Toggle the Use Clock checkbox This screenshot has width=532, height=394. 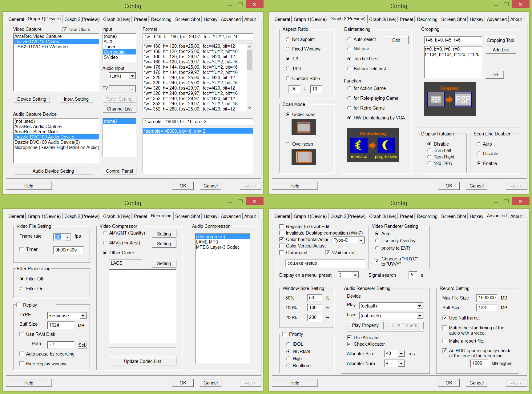65,30
